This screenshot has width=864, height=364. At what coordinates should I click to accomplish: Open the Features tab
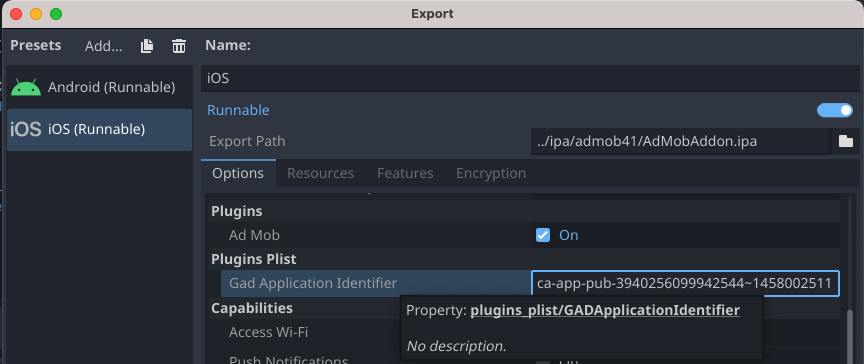405,173
